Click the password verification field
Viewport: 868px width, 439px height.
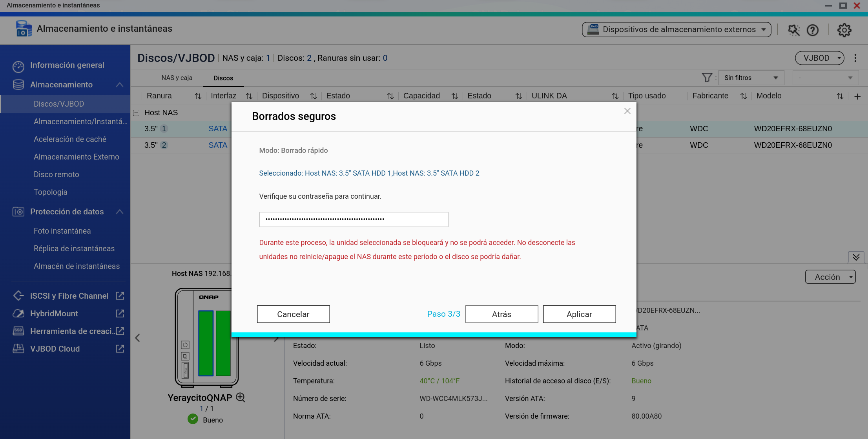point(354,219)
